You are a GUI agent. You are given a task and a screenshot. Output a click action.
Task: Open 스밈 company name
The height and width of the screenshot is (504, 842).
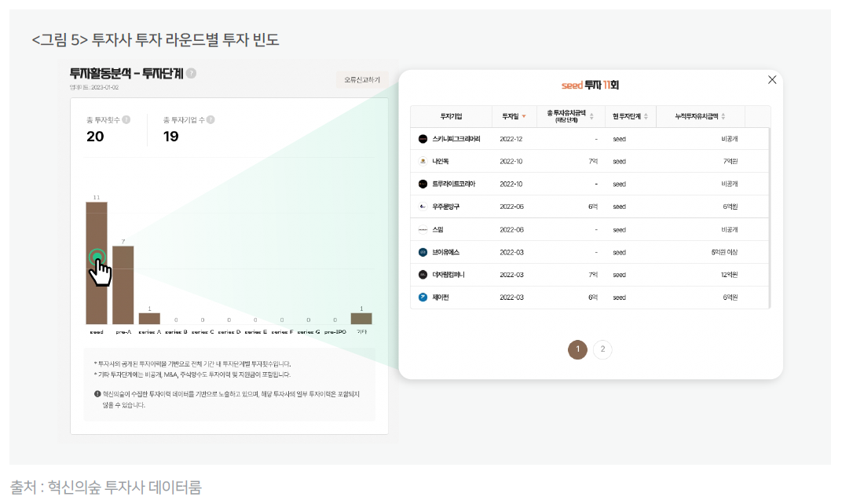(x=437, y=230)
